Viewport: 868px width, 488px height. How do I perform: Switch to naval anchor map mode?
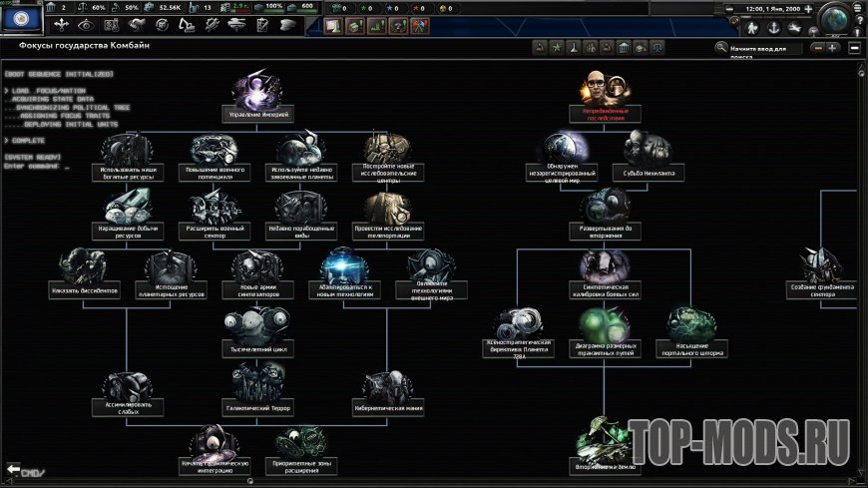pyautogui.click(x=772, y=26)
